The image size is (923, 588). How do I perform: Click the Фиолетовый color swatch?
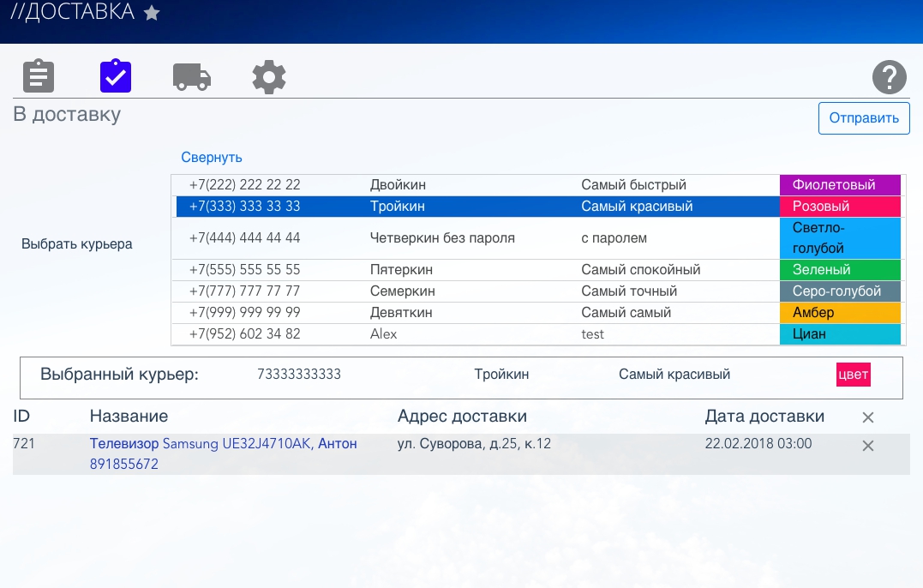point(839,185)
